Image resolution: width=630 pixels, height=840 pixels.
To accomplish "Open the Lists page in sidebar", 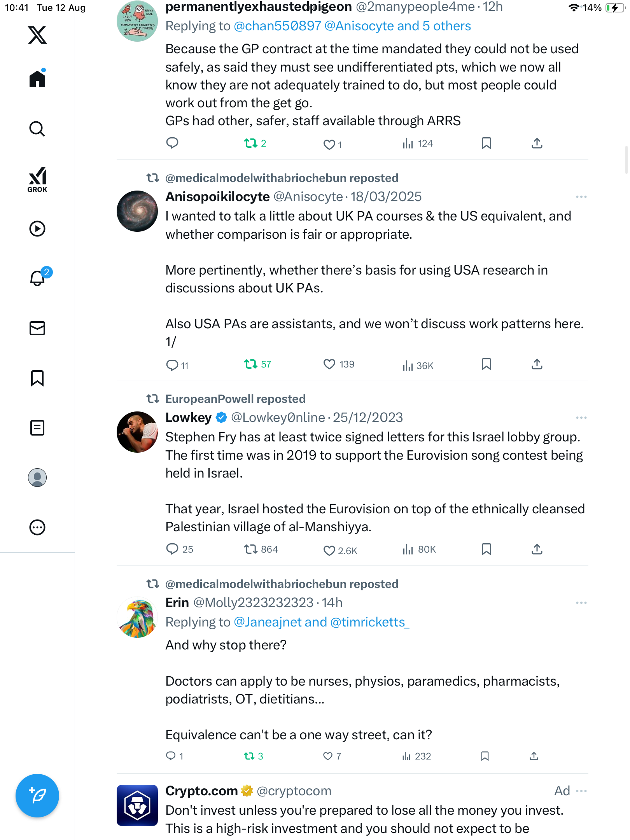I will 37,428.
